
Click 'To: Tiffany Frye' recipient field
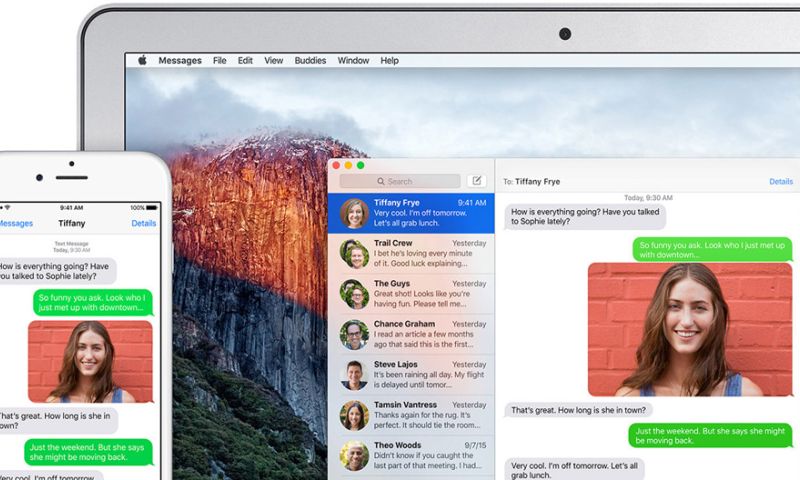(532, 181)
